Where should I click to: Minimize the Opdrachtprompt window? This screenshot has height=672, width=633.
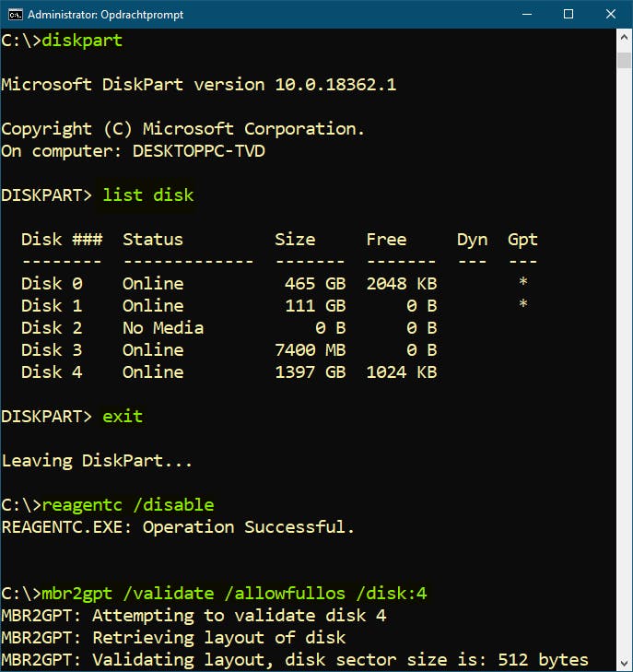click(x=526, y=14)
